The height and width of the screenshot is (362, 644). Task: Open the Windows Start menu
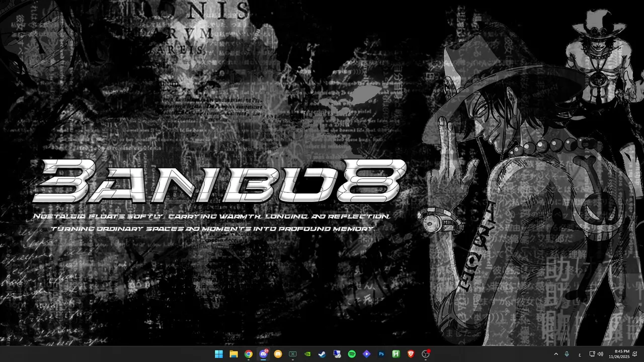tap(219, 354)
